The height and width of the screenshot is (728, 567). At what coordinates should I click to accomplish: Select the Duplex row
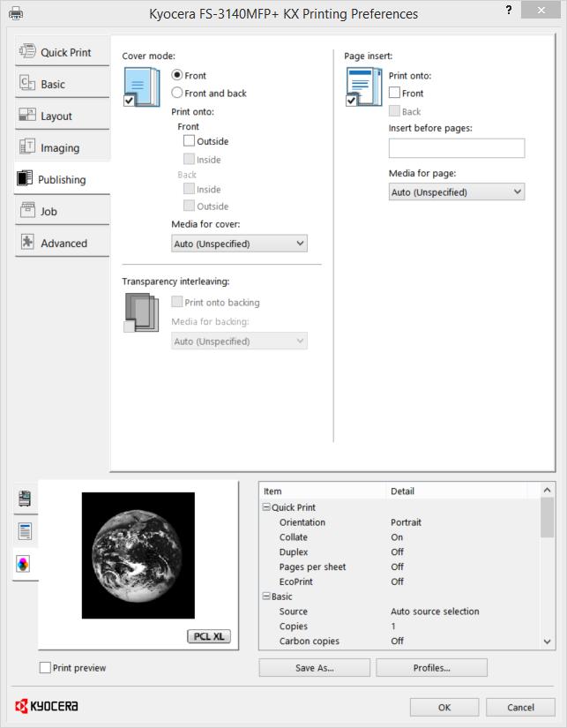(400, 552)
